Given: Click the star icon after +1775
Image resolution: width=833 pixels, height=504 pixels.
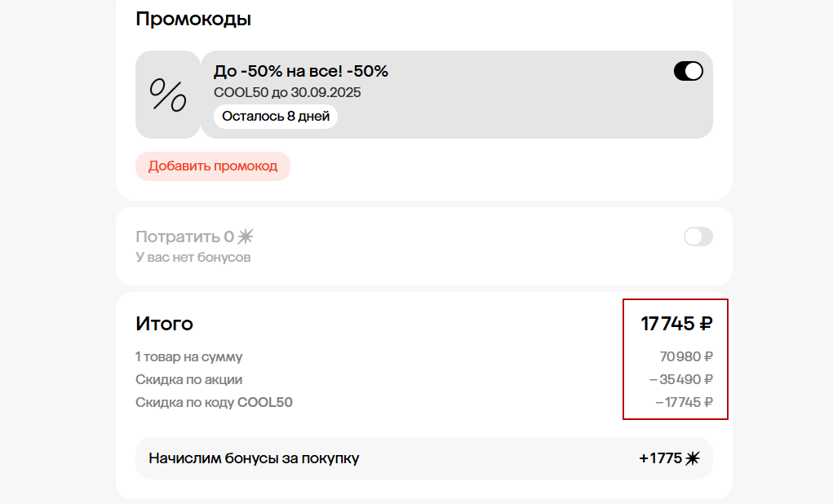Looking at the screenshot, I should point(693,458).
